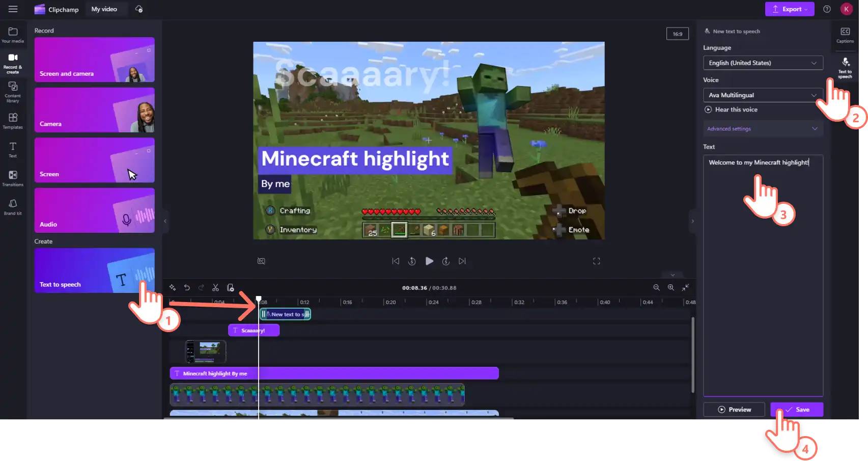Skip to the start of video

coord(396,261)
